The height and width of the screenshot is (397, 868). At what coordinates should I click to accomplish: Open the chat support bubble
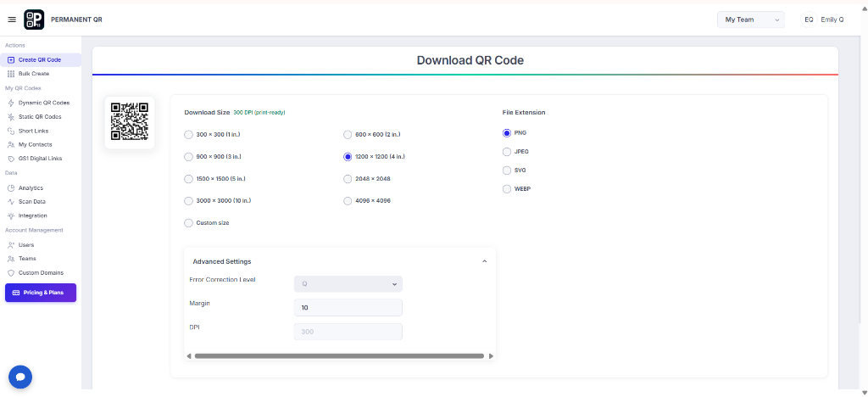coord(20,377)
